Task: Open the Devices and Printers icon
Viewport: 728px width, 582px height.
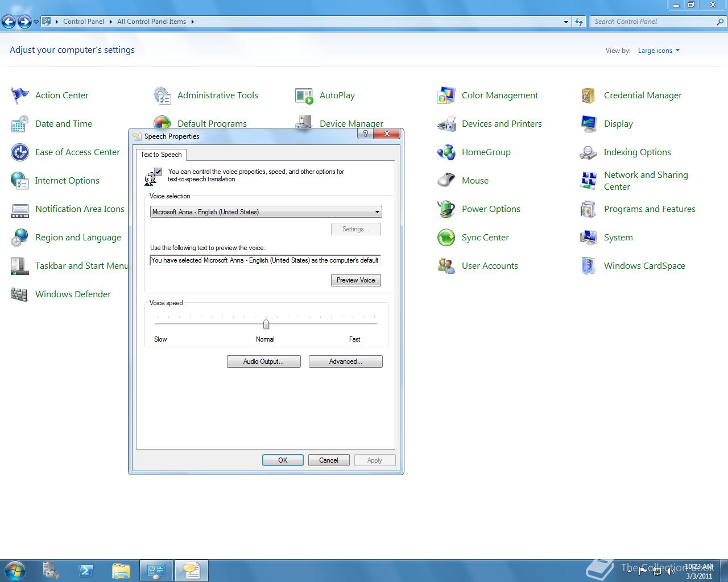Action: click(x=446, y=124)
